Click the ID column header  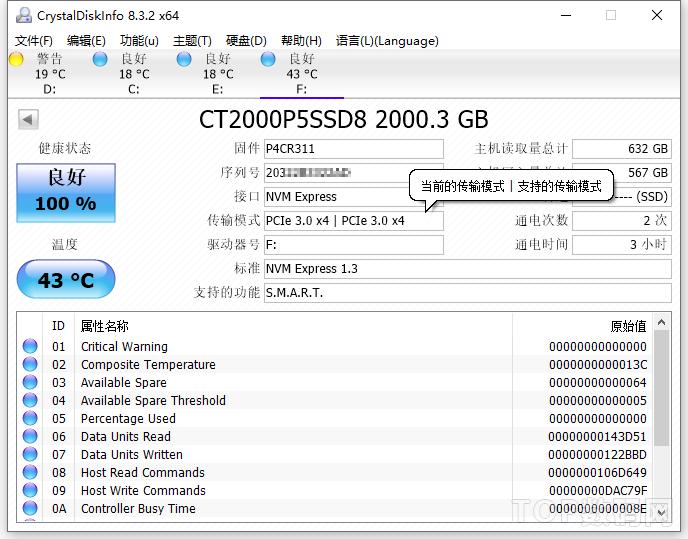click(x=58, y=326)
